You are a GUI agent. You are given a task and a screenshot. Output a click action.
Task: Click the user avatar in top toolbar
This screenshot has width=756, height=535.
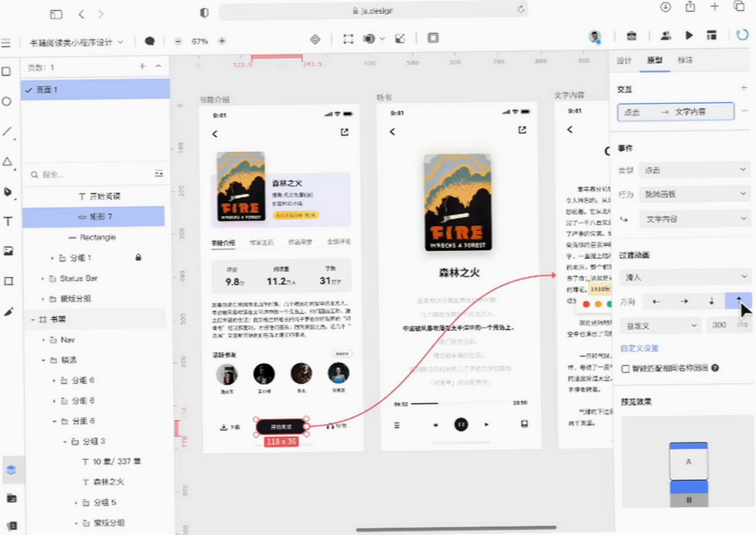(x=594, y=36)
